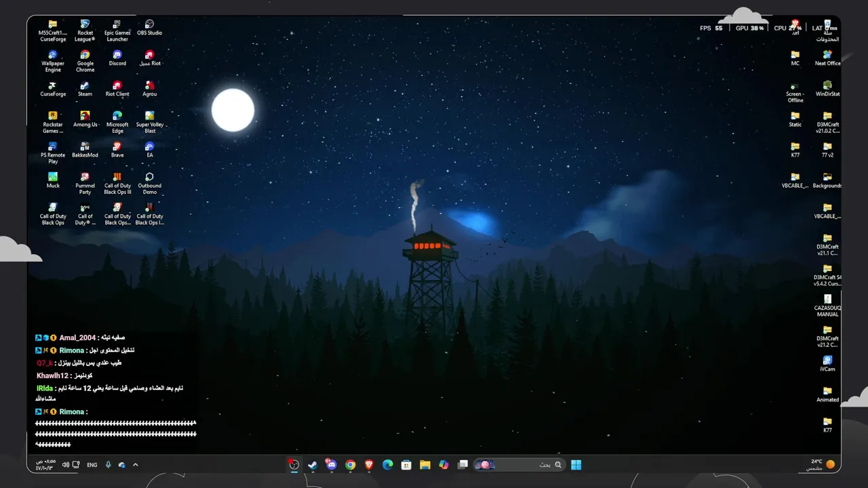Select the Arabic-labeled Riot desktop shortcut
Image resolution: width=868 pixels, height=488 pixels.
pos(150,58)
